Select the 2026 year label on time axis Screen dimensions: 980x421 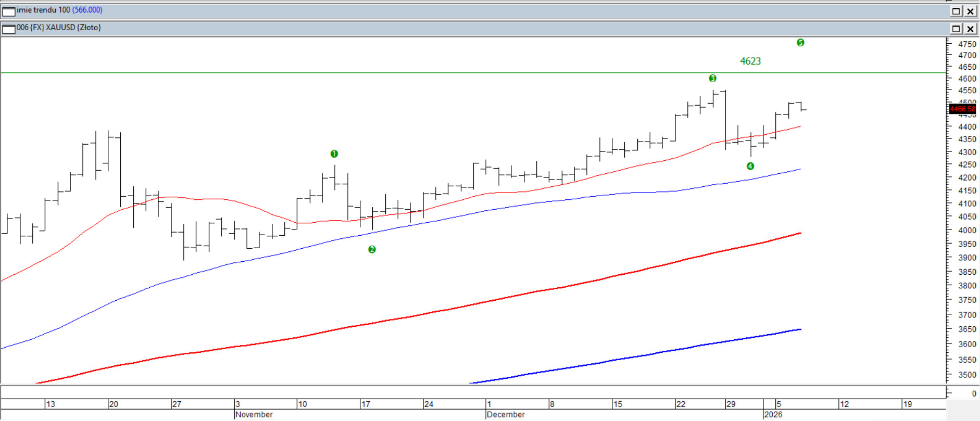coord(773,415)
